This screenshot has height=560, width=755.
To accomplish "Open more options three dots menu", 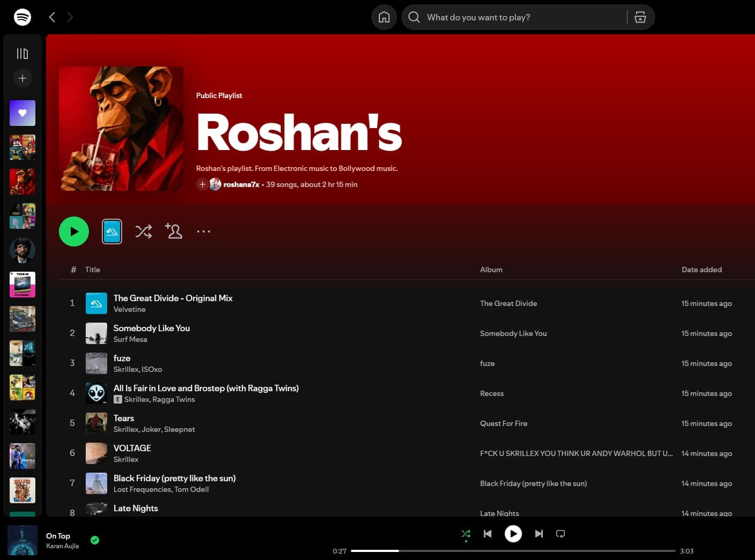I will pyautogui.click(x=204, y=232).
